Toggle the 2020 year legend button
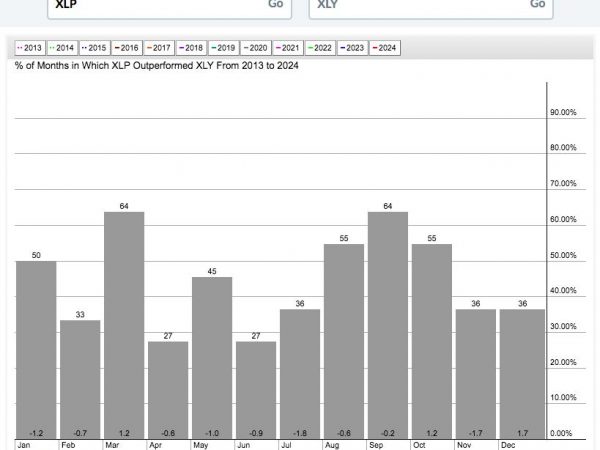The width and height of the screenshot is (600, 450). tap(256, 48)
